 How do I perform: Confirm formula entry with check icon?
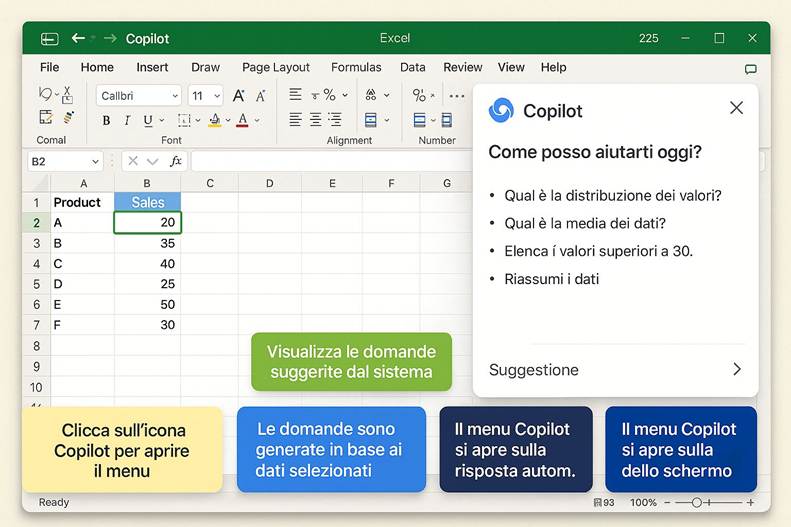(152, 161)
